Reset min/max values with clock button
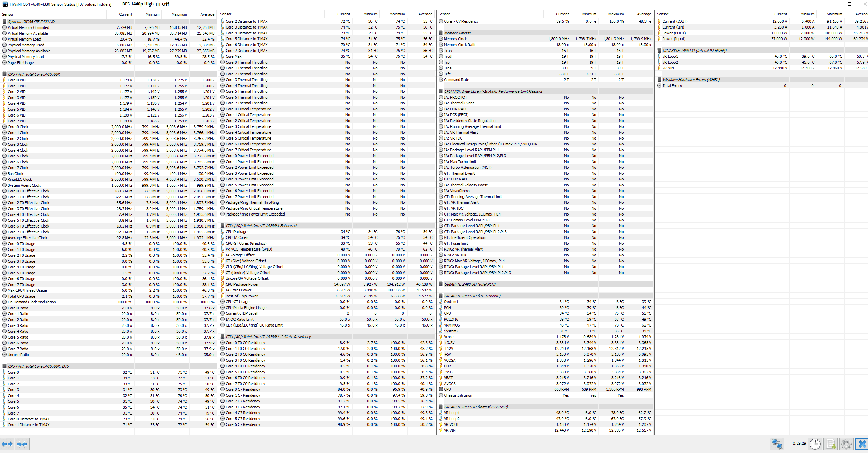Viewport: 868px width, 453px height. click(x=815, y=444)
